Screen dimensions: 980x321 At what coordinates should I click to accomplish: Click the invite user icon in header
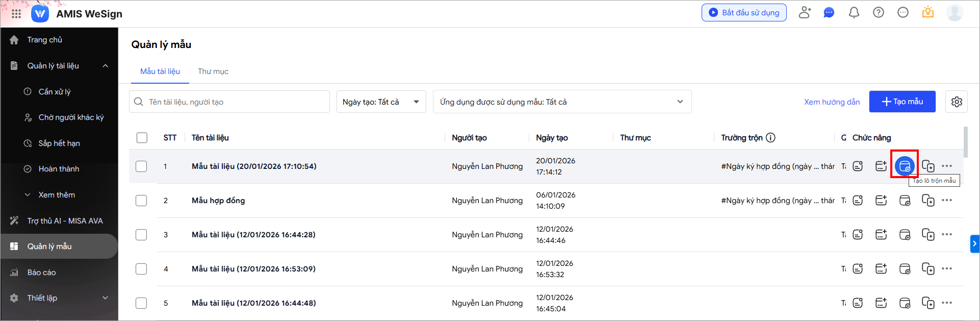click(805, 13)
